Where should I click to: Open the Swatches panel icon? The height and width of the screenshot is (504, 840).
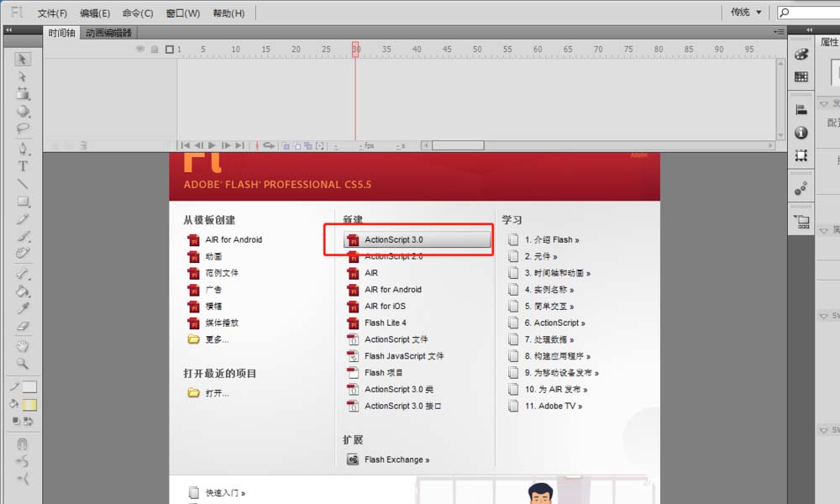coord(801,76)
